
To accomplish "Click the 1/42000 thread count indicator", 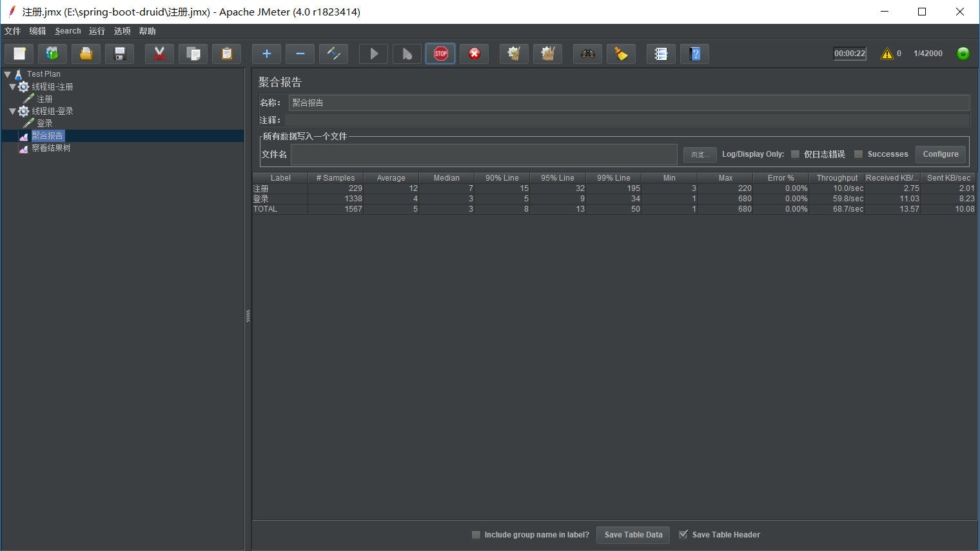I will coord(928,54).
